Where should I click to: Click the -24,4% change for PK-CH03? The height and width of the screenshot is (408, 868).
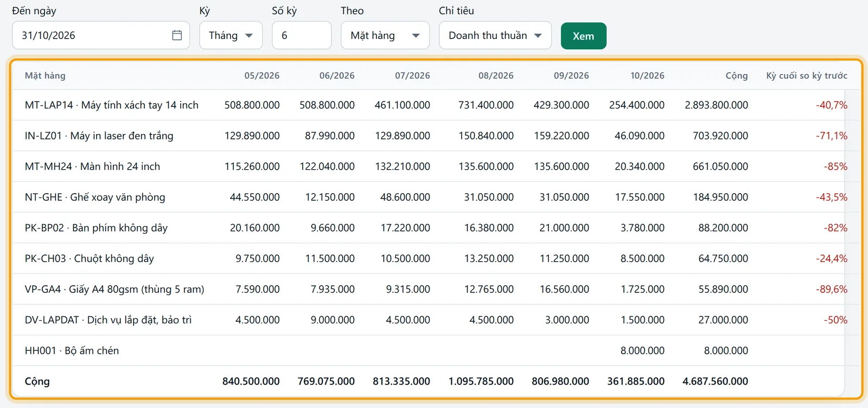point(832,258)
